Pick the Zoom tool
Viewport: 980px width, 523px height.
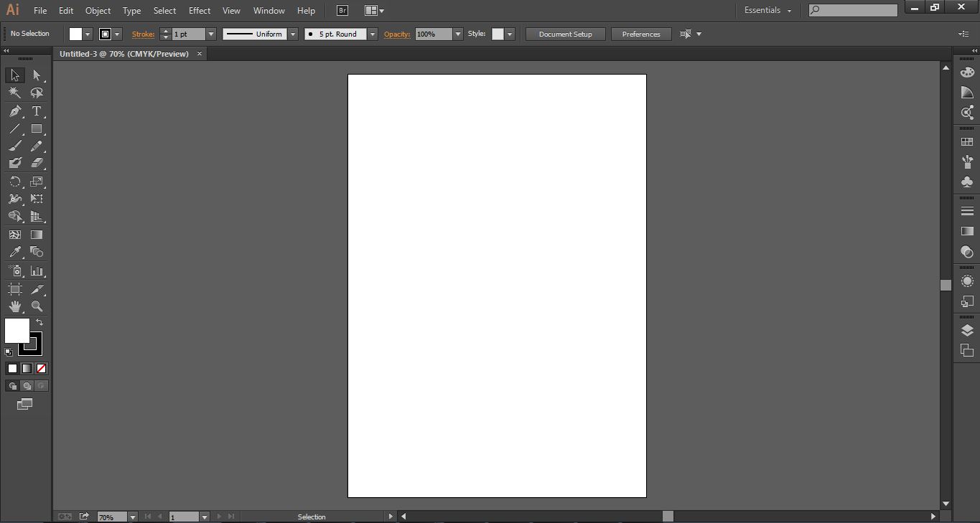point(37,306)
